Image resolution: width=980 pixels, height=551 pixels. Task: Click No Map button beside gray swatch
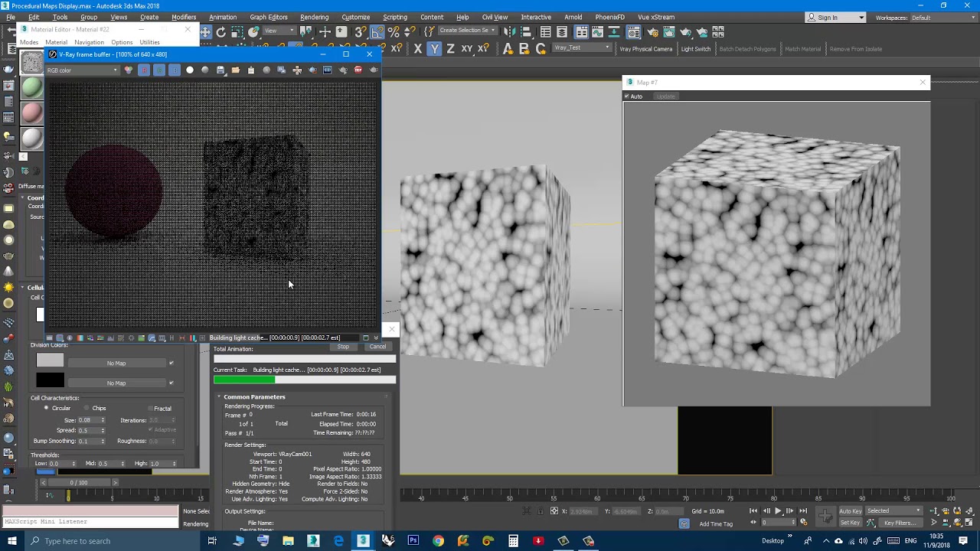(x=116, y=363)
